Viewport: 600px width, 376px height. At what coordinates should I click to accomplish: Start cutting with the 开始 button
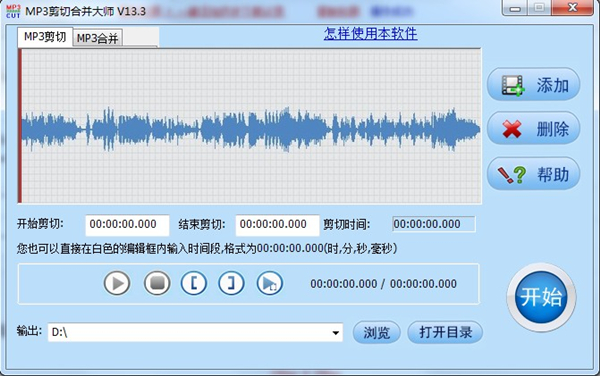[x=541, y=297]
